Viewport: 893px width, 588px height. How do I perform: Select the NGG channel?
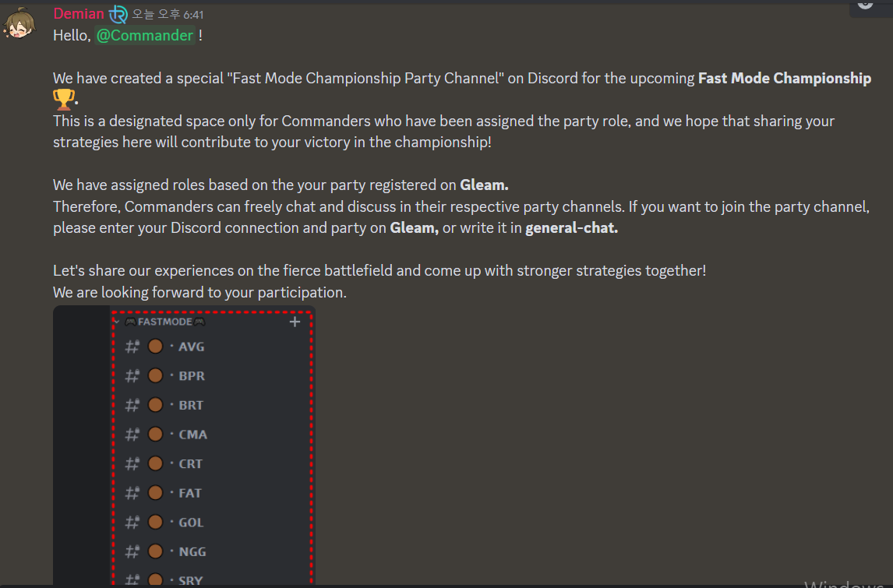click(192, 551)
